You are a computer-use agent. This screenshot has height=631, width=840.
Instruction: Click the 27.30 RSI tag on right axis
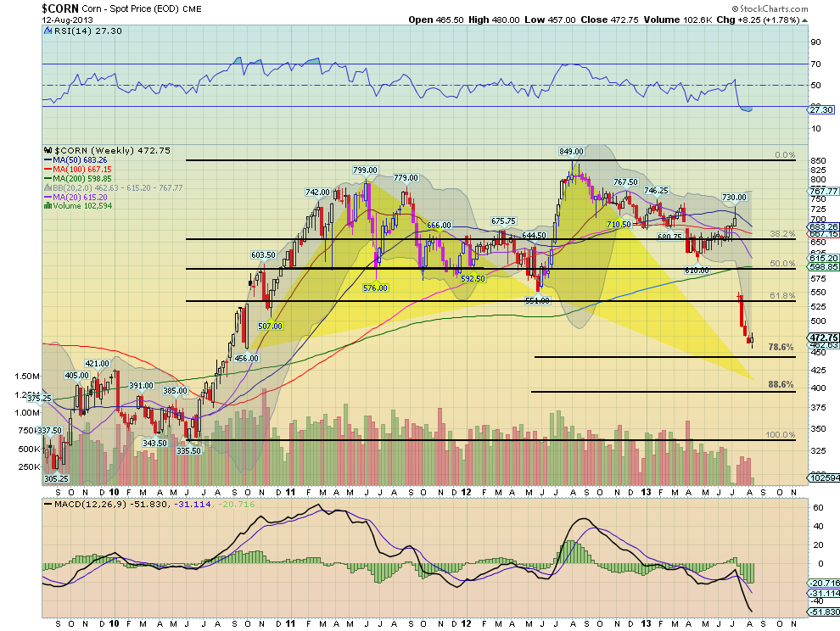point(820,109)
